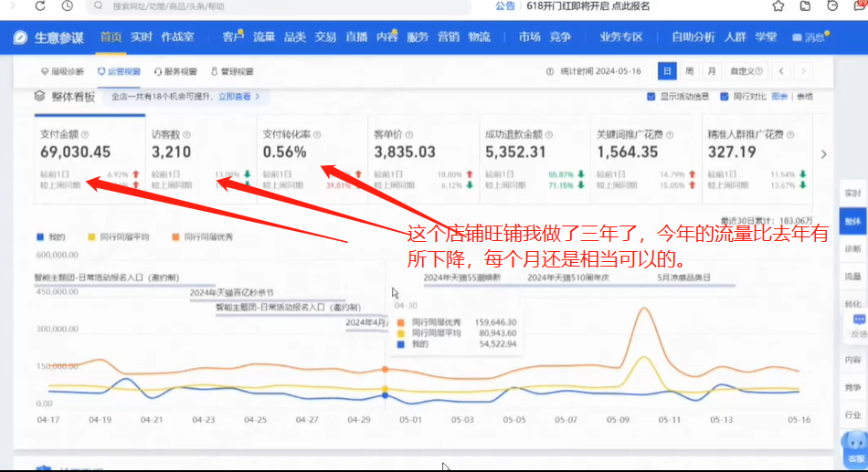Expand more metric cards with right chevron
Image resolution: width=868 pixels, height=472 pixels.
click(x=824, y=154)
